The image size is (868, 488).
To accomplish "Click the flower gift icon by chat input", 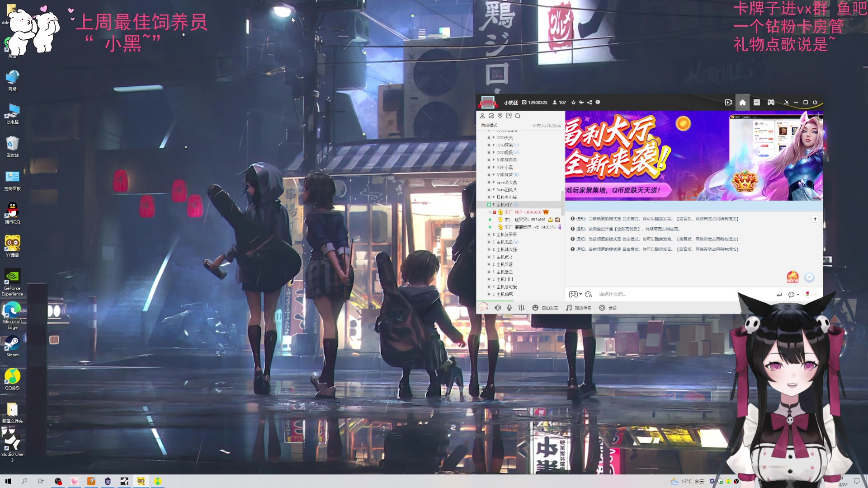I will pos(807,294).
